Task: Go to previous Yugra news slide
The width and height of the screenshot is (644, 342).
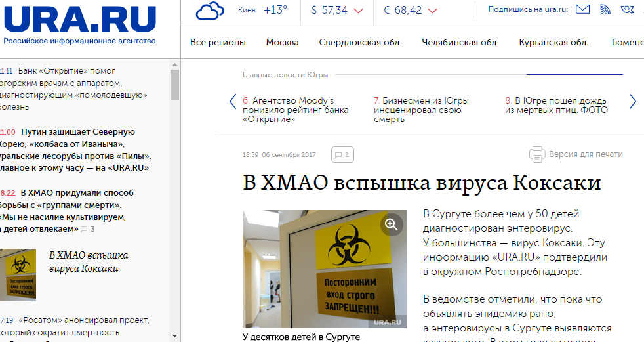Action: point(233,102)
